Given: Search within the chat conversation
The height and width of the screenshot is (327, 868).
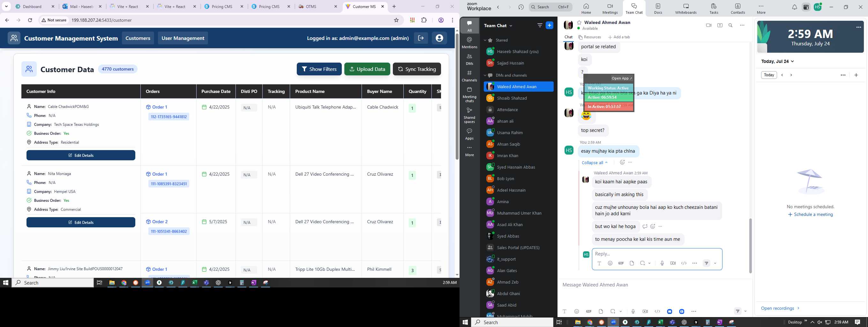Looking at the screenshot, I should (x=730, y=25).
